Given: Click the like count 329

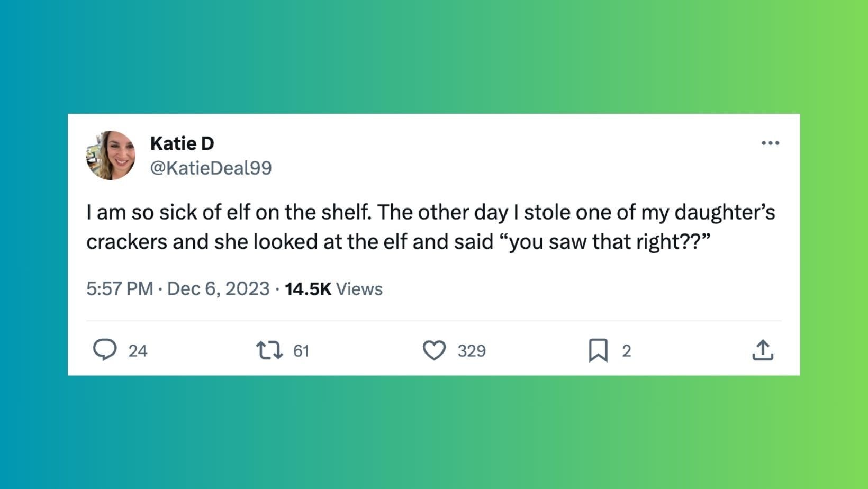Looking at the screenshot, I should pyautogui.click(x=472, y=351).
